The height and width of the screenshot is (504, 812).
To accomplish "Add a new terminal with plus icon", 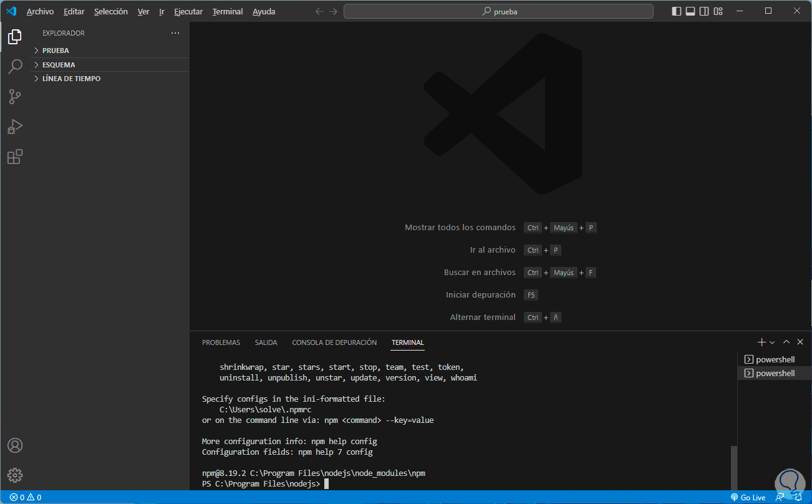I will 761,342.
